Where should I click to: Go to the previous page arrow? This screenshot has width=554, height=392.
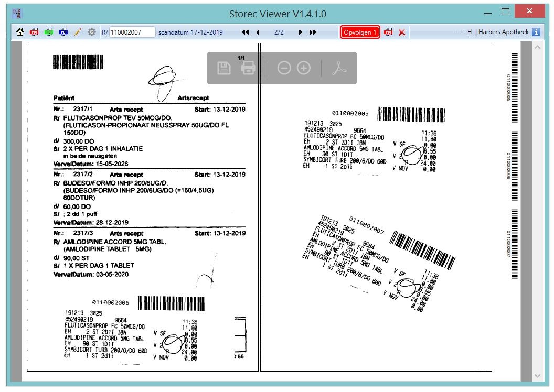pyautogui.click(x=258, y=32)
